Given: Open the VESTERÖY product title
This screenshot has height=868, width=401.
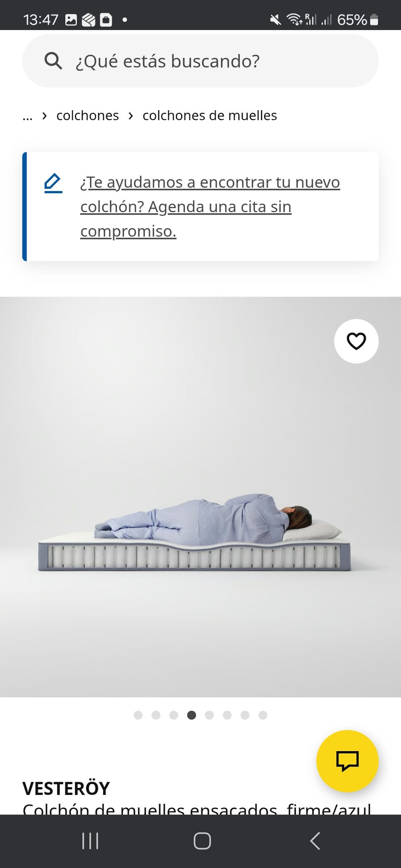Looking at the screenshot, I should click(x=66, y=789).
